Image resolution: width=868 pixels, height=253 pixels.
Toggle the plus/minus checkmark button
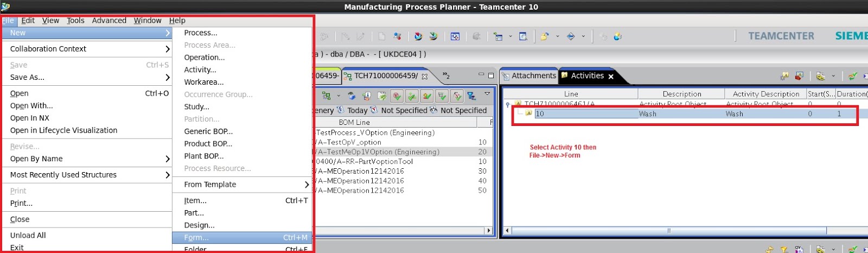click(427, 96)
